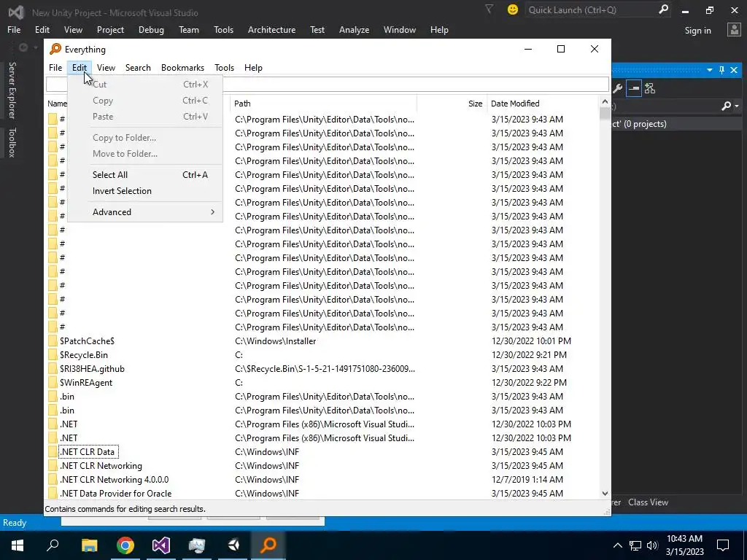Show hidden tray icons chevron
Viewport: 747px width, 560px height.
point(617,545)
